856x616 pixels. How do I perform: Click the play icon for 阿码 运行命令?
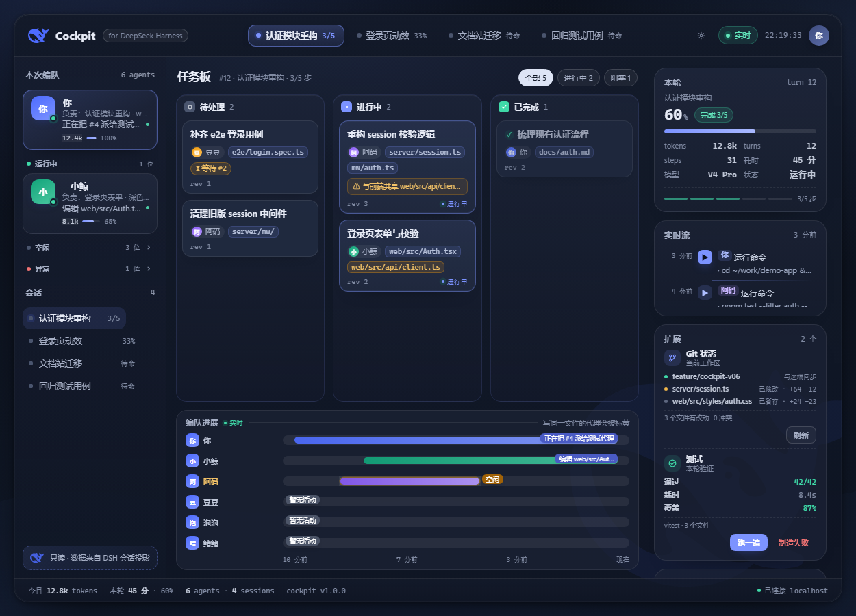[x=705, y=293]
